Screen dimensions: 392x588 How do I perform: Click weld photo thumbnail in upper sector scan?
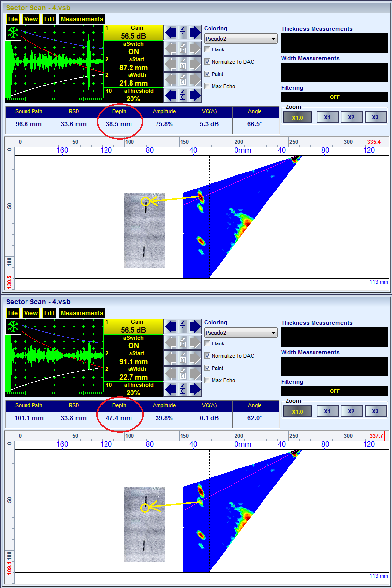pyautogui.click(x=144, y=230)
